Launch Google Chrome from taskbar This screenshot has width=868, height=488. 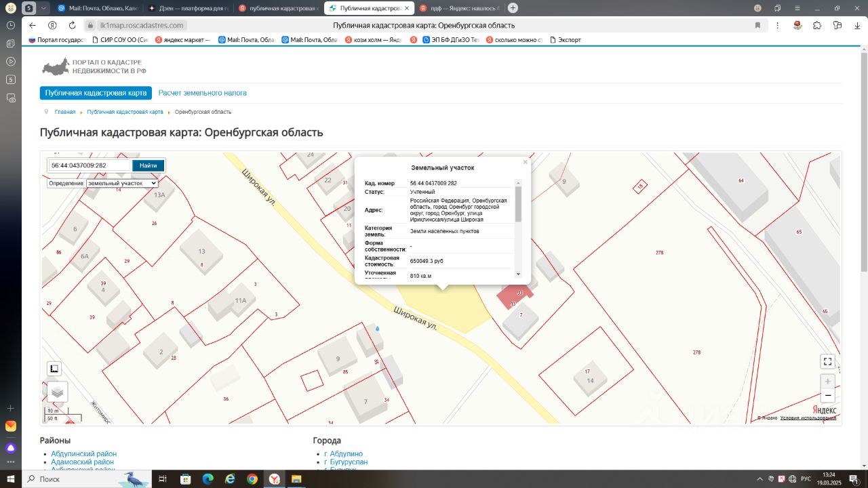[252, 479]
